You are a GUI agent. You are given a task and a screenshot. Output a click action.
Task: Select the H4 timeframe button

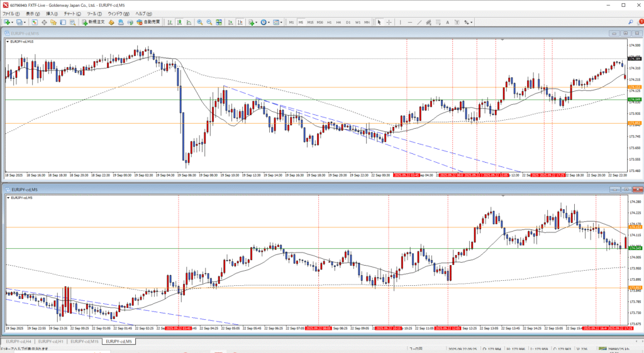pos(338,22)
